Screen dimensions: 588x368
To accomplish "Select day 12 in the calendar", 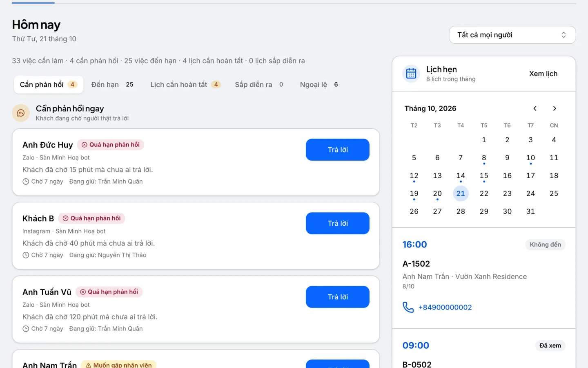I will coord(414,176).
